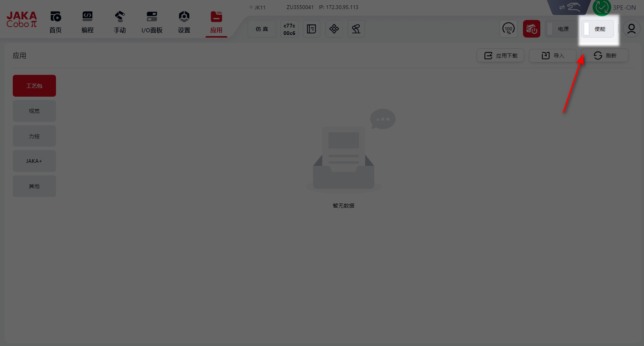Toggle the 电源 (power) switch

click(x=561, y=29)
